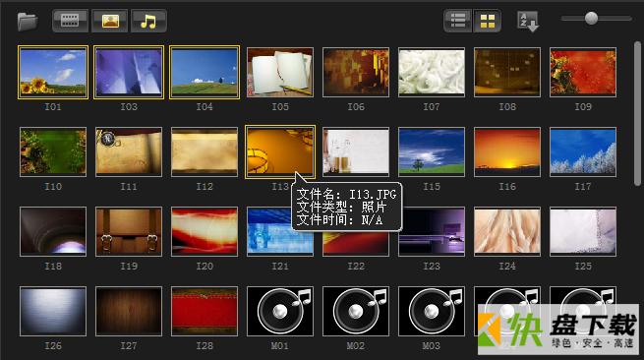
Task: Switch to thumbnail grid view
Action: [x=487, y=21]
